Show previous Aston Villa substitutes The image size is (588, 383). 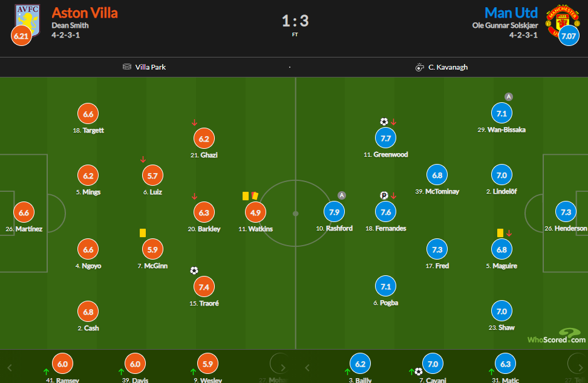click(x=10, y=368)
